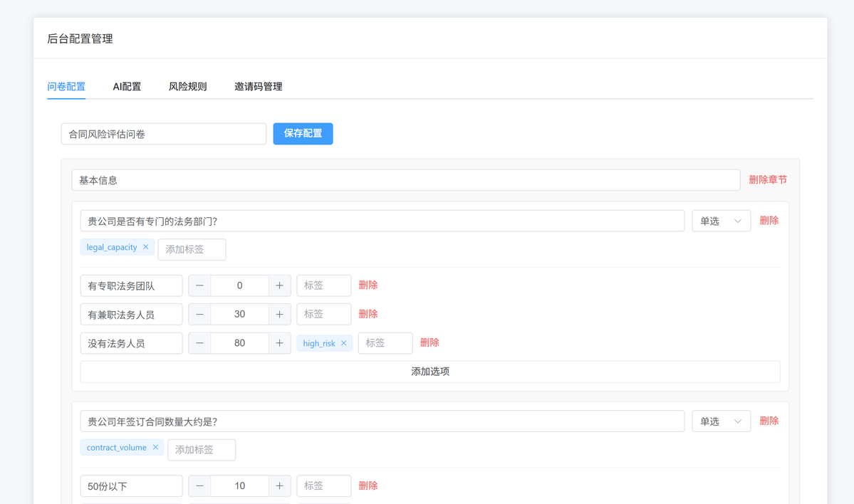Open question type dropdown for 法务部门 question

click(721, 221)
